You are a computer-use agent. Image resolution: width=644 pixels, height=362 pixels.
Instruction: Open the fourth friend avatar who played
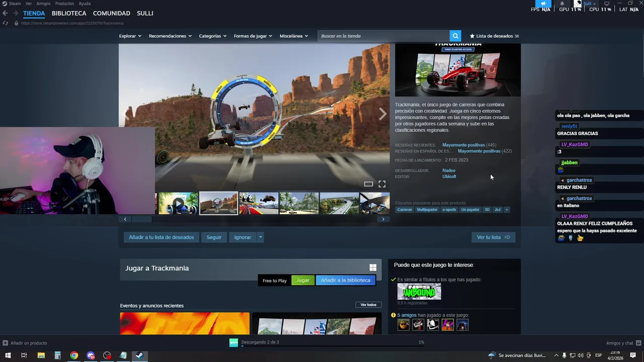pyautogui.click(x=448, y=325)
